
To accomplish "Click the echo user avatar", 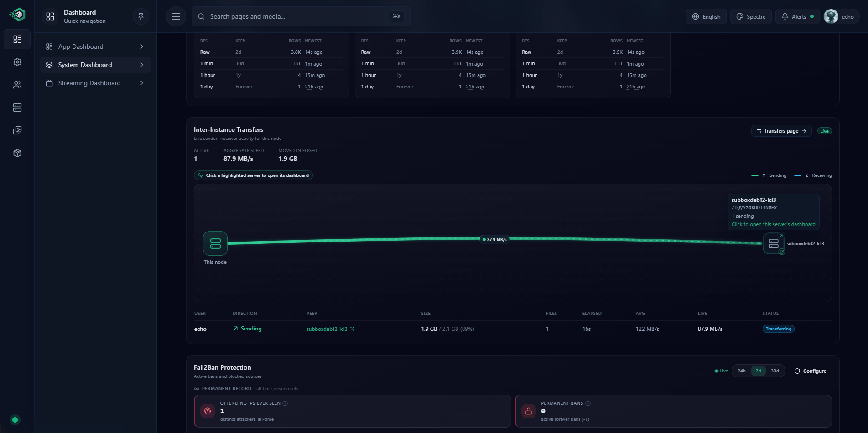I will tap(831, 16).
